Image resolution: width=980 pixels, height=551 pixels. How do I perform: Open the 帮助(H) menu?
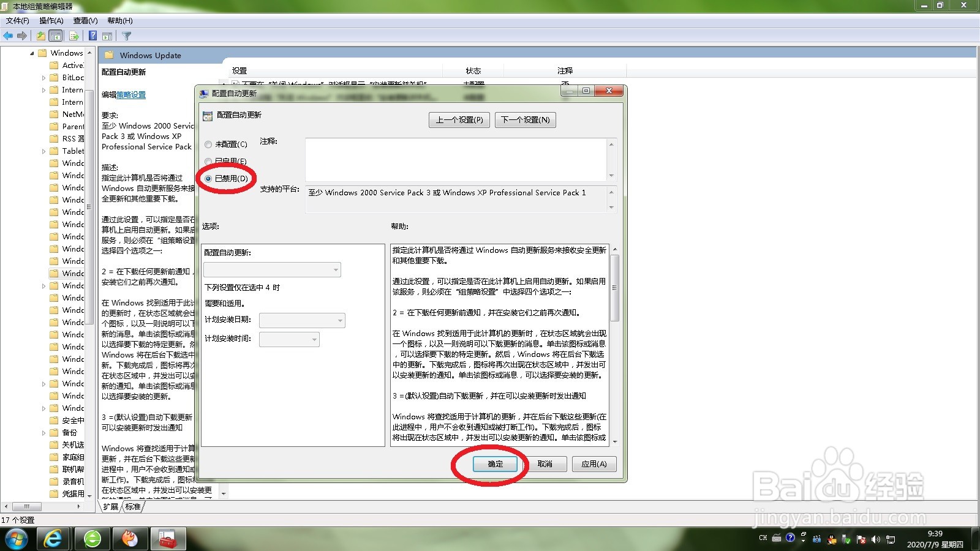coord(120,21)
